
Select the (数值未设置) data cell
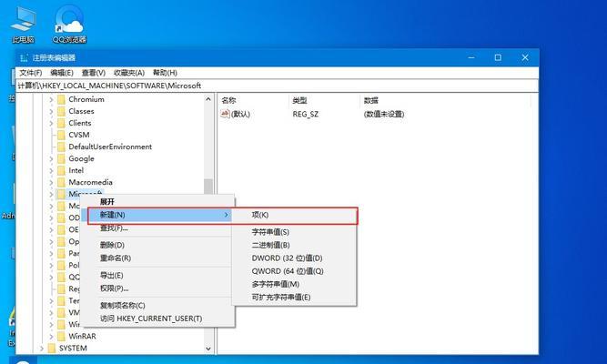tap(384, 115)
